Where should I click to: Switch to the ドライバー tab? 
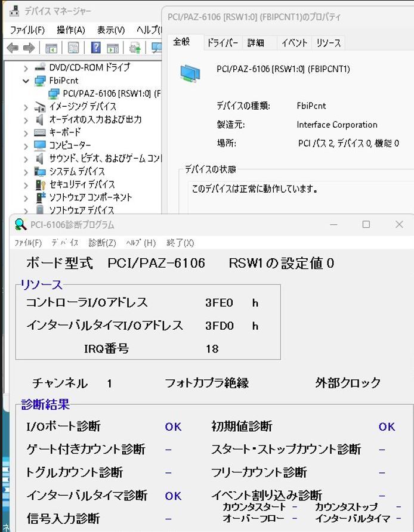(x=223, y=43)
